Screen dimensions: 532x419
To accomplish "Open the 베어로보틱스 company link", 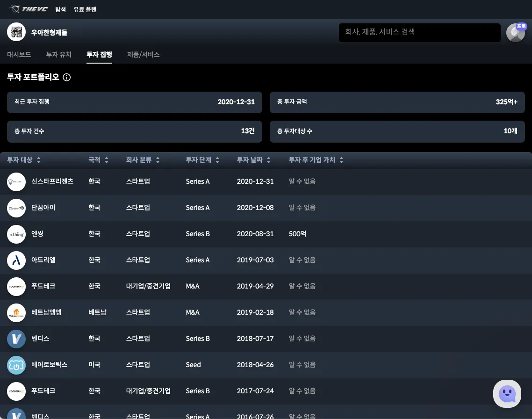I will pyautogui.click(x=49, y=364).
